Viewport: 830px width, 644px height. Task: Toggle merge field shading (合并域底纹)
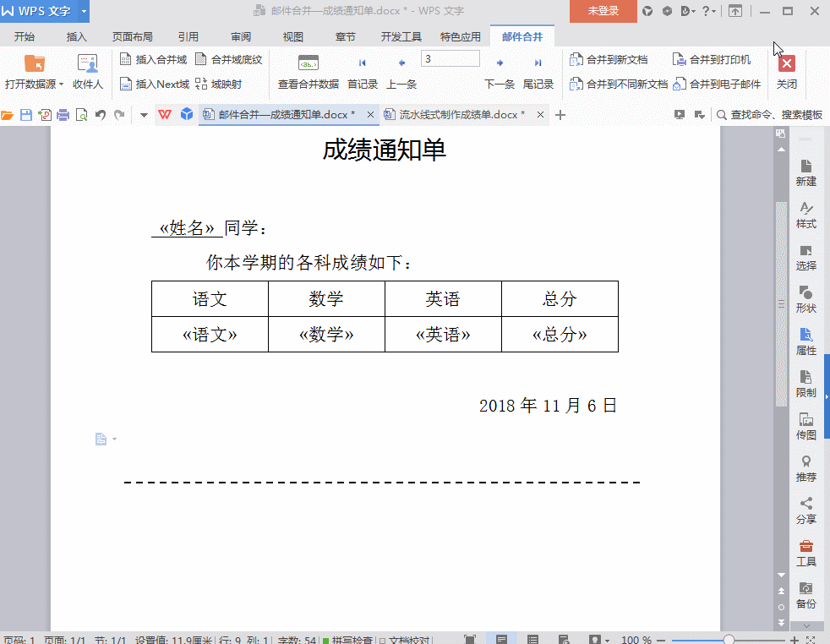(x=229, y=60)
